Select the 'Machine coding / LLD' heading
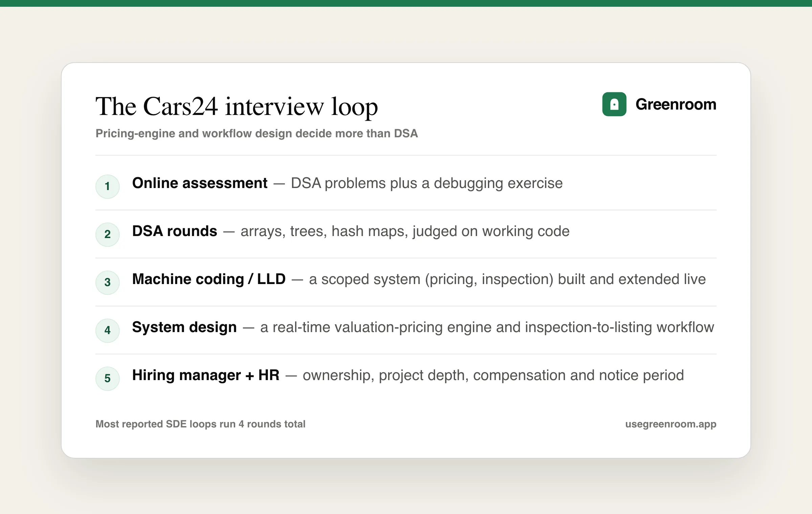The height and width of the screenshot is (514, 812). pyautogui.click(x=209, y=279)
